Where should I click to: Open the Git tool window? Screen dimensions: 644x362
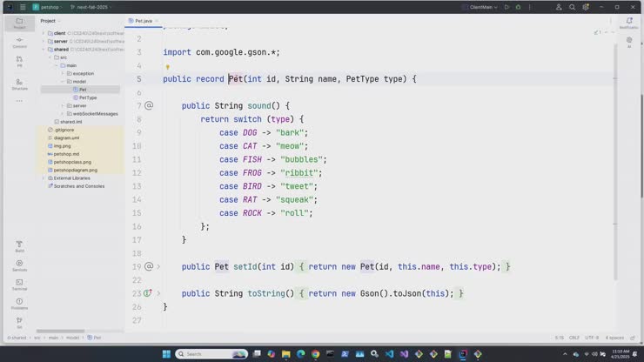[19, 323]
